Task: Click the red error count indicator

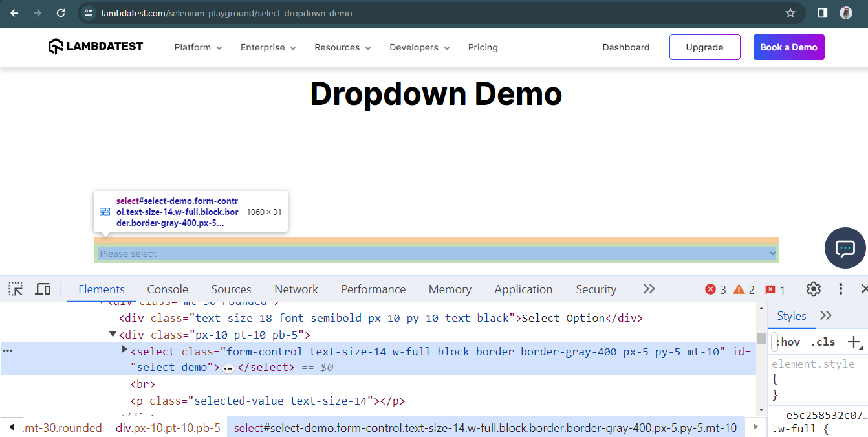Action: pyautogui.click(x=715, y=289)
